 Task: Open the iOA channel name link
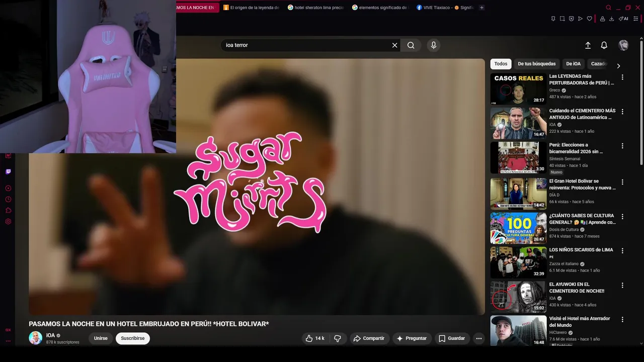click(50, 335)
